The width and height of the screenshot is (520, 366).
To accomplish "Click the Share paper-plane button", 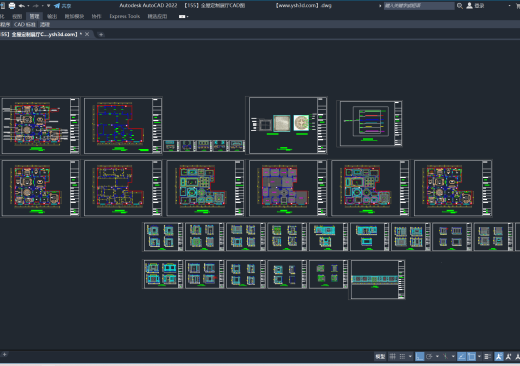I will tap(63, 6).
